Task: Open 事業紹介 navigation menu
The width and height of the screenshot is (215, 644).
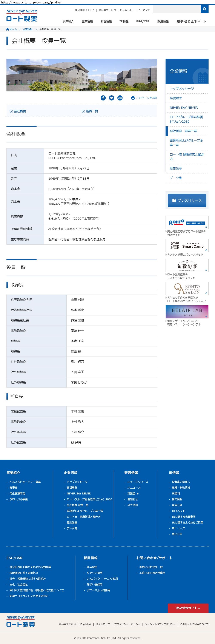Action: coord(68,21)
